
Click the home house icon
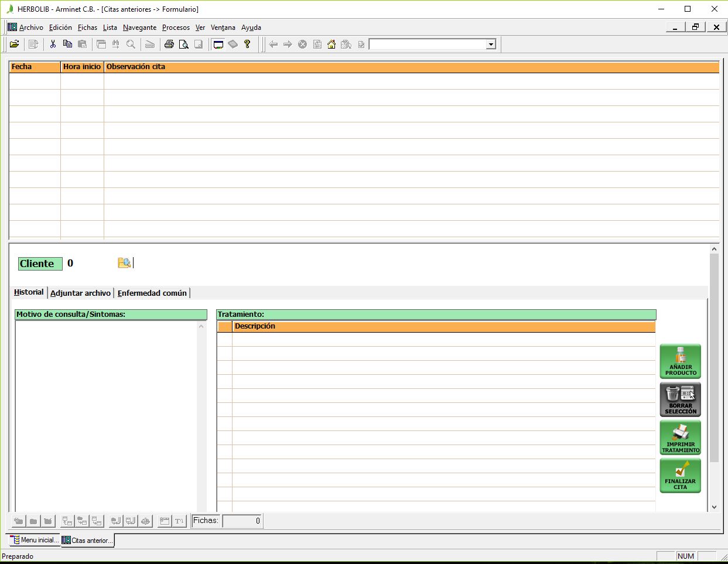331,44
